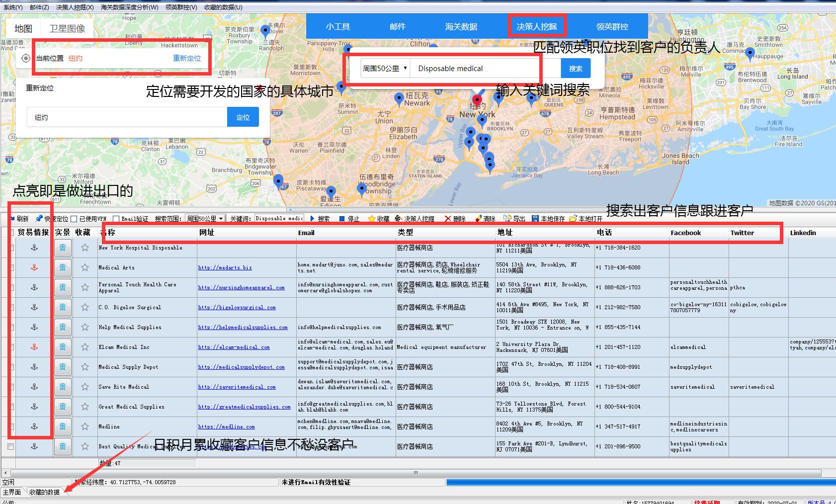Click the 导出 export icon in toolbar
The height and width of the screenshot is (504, 836).
[507, 218]
